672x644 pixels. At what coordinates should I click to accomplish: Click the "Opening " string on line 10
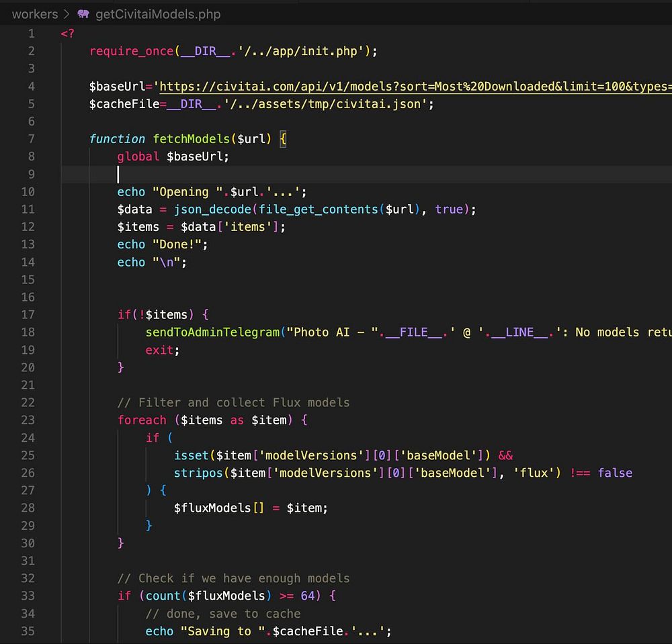click(187, 192)
